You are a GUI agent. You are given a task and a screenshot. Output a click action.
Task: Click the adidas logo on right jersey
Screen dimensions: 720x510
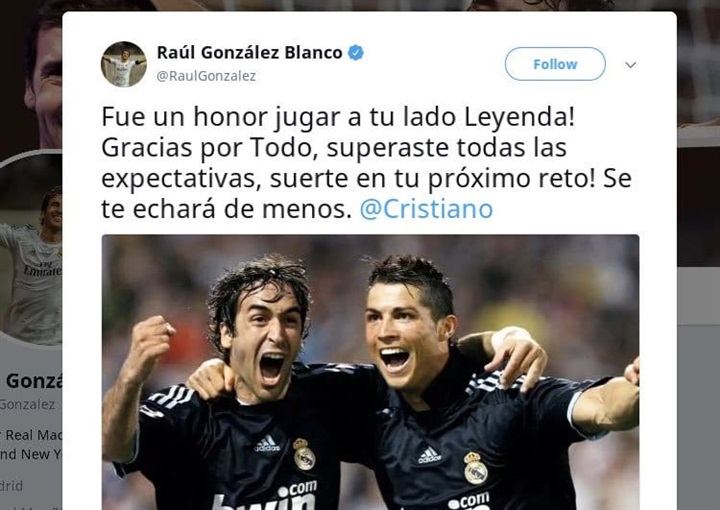(x=429, y=455)
